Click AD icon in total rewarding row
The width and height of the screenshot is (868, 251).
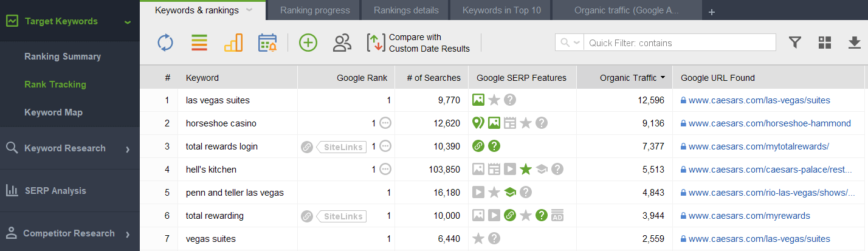[x=557, y=216]
